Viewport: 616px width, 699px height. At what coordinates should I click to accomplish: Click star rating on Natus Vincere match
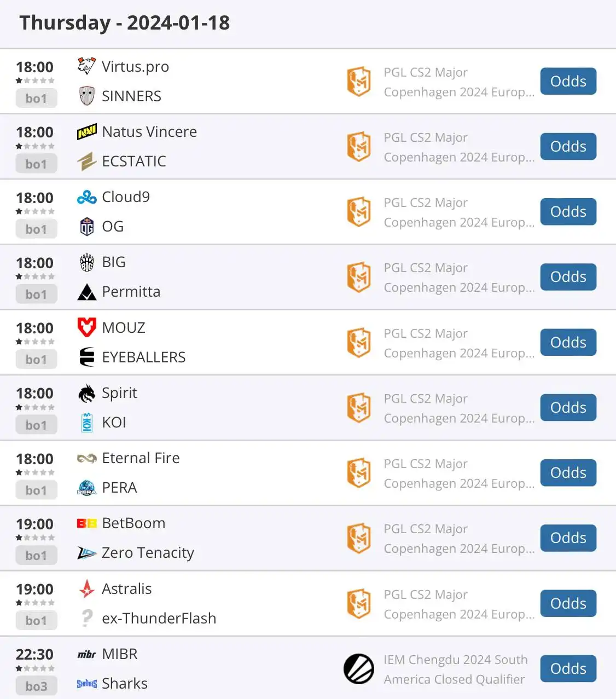coord(35,146)
